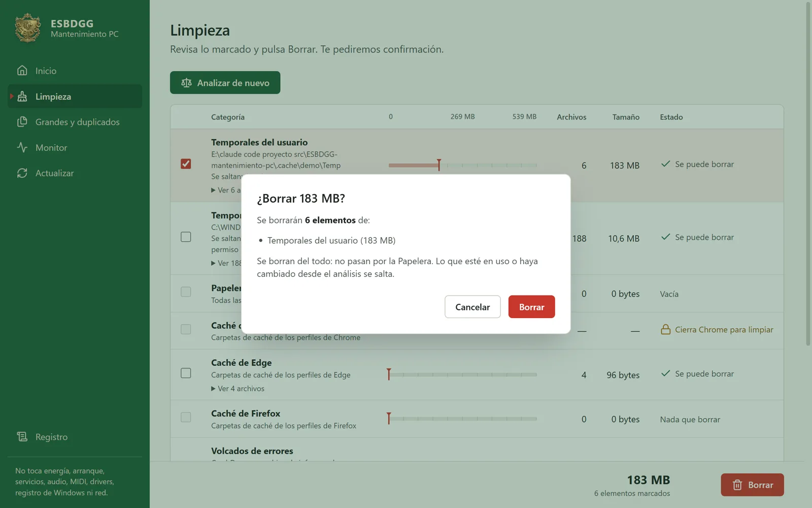Click Cancelar in the dialog

(472, 307)
